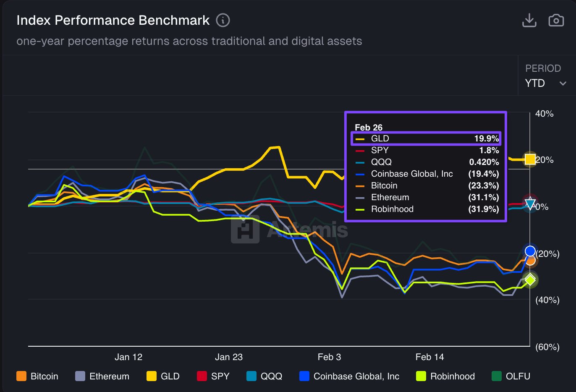Download the chart data with the download icon
This screenshot has width=576, height=392.
point(529,20)
